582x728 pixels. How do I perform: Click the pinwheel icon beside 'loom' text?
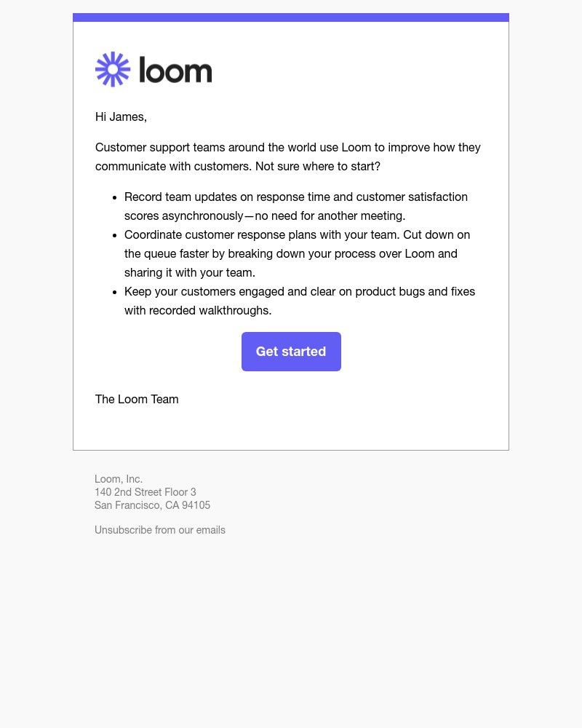pyautogui.click(x=113, y=69)
